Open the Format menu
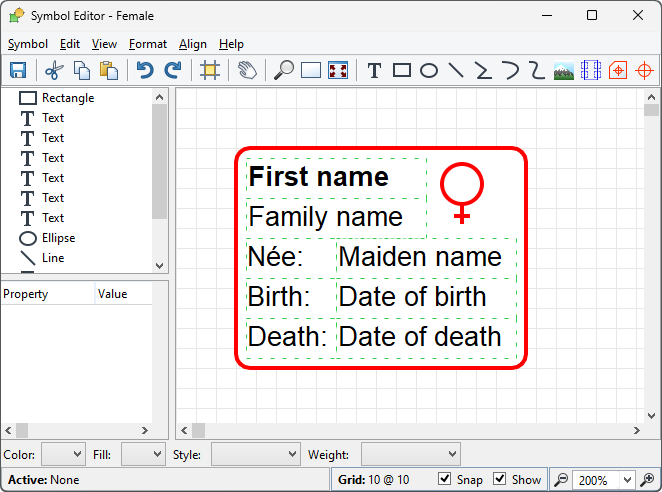662x492 pixels. (148, 44)
